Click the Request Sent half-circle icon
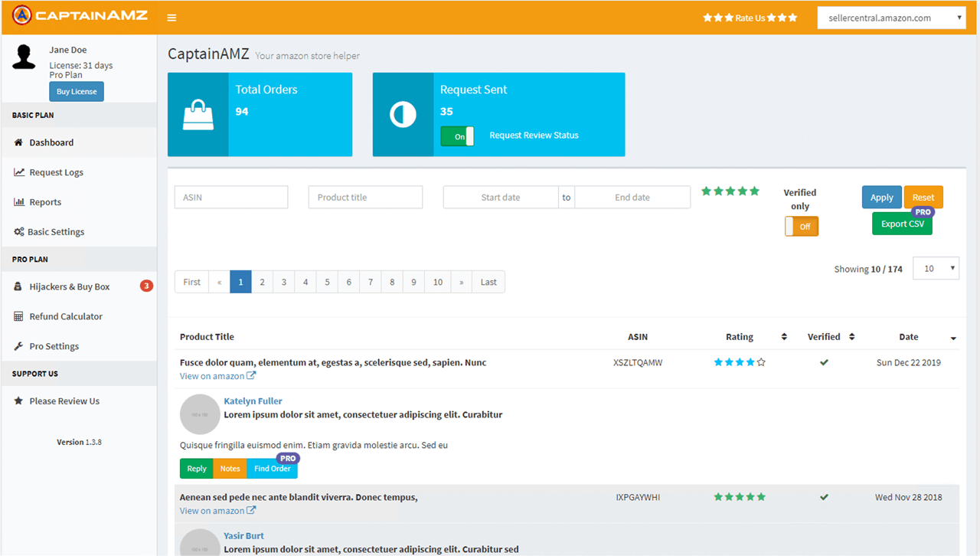Screen dimensions: 980x556 [x=403, y=115]
